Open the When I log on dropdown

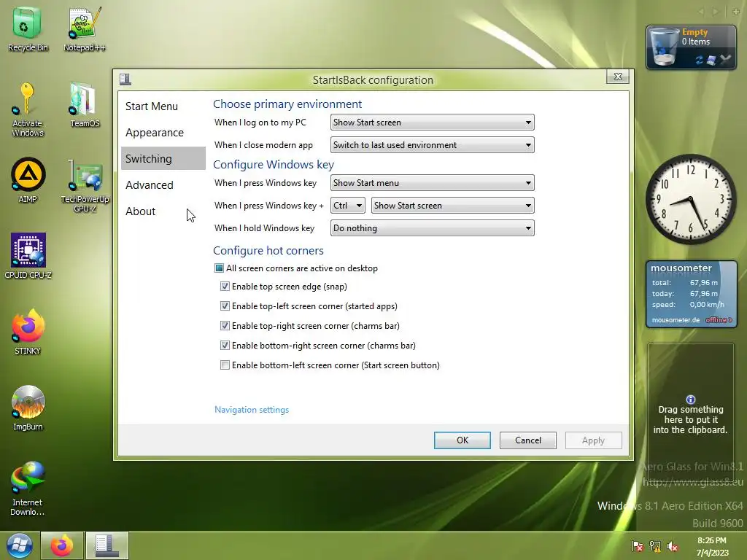pyautogui.click(x=432, y=122)
